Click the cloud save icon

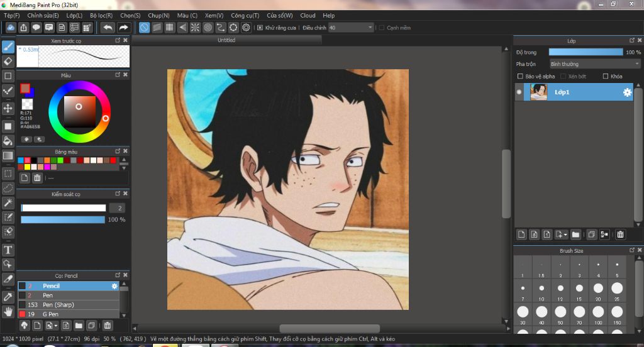(11, 28)
